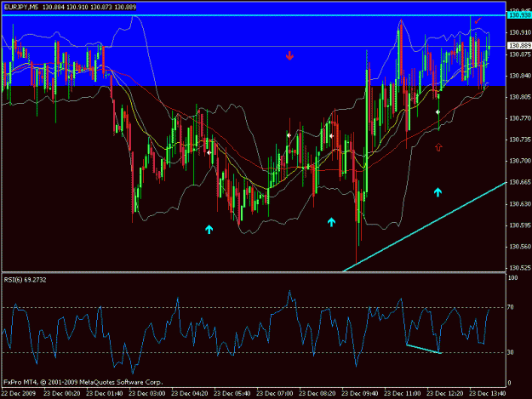This screenshot has height=399, width=532.
Task: Click the 130.595 price axis label
Action: pos(520,225)
